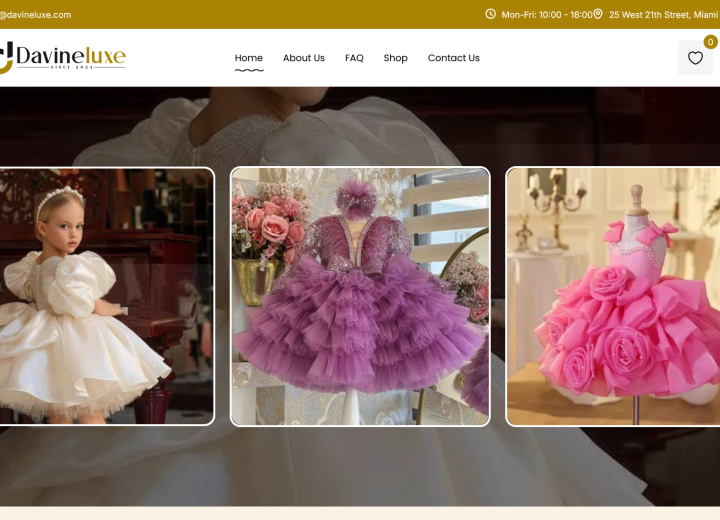Navigate to the Shop menu item
Screen dimensions: 720x520
(395, 58)
